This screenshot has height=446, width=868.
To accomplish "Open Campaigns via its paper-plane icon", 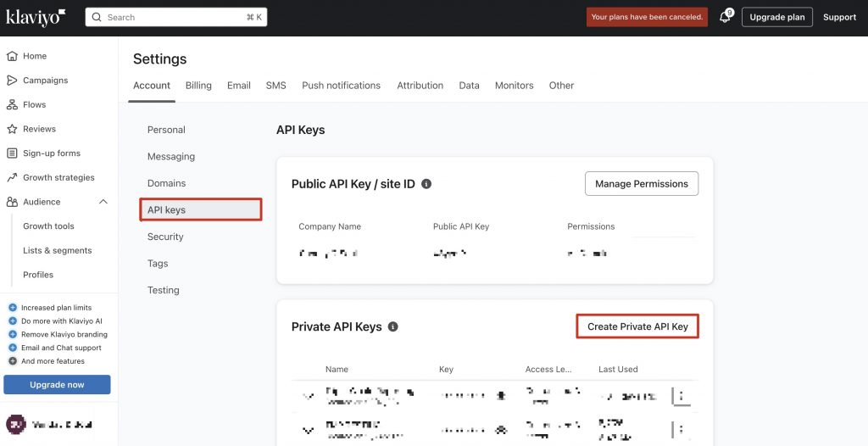I will click(x=12, y=81).
